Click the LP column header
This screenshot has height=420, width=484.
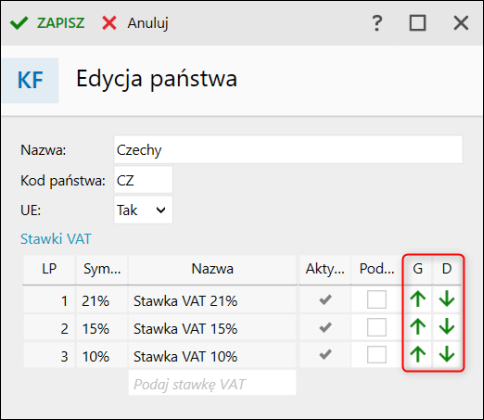[49, 269]
